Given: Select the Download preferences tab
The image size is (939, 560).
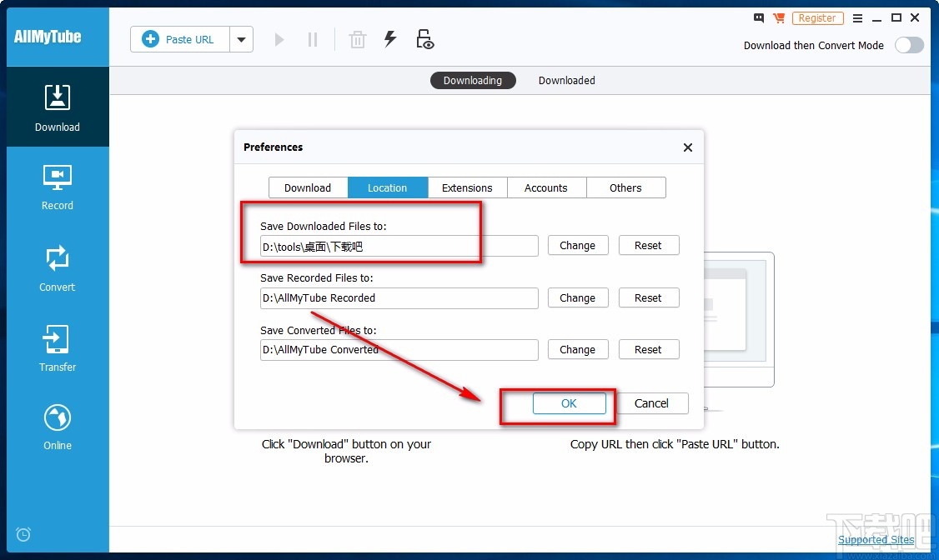Looking at the screenshot, I should 308,187.
